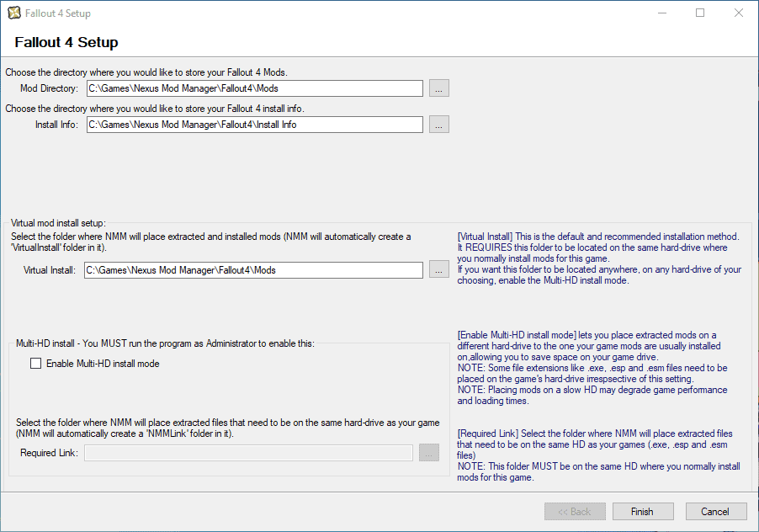Click the empty Required Link field
The height and width of the screenshot is (532, 759).
click(248, 452)
